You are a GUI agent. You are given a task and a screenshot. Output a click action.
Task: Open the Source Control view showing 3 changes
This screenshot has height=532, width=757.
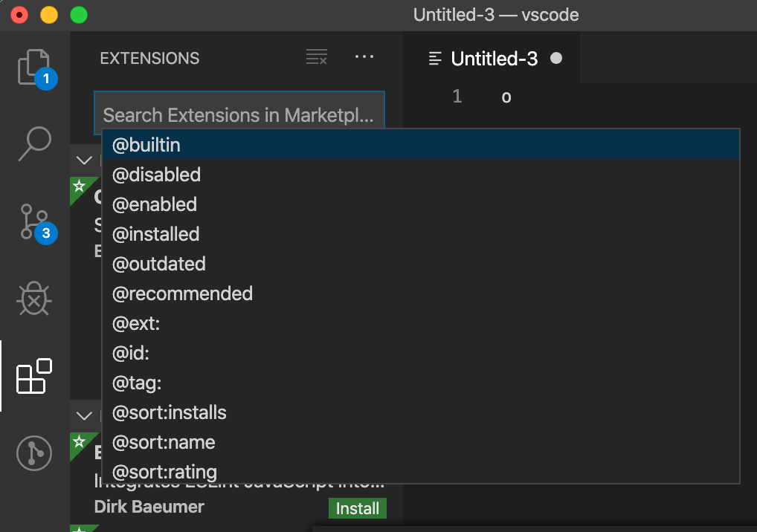tap(34, 222)
